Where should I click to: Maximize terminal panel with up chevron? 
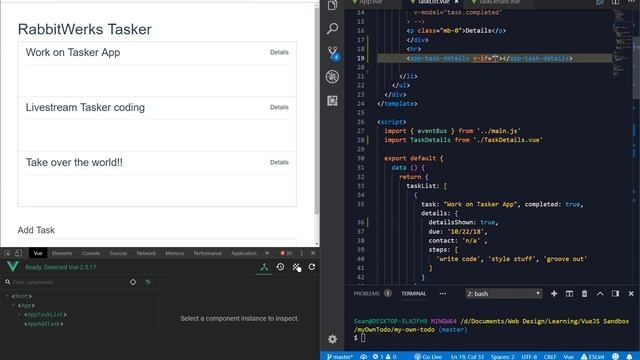click(x=600, y=293)
